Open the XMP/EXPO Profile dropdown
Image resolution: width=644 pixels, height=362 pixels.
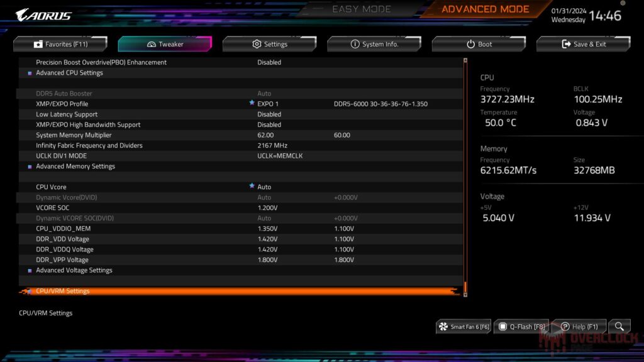click(x=267, y=103)
